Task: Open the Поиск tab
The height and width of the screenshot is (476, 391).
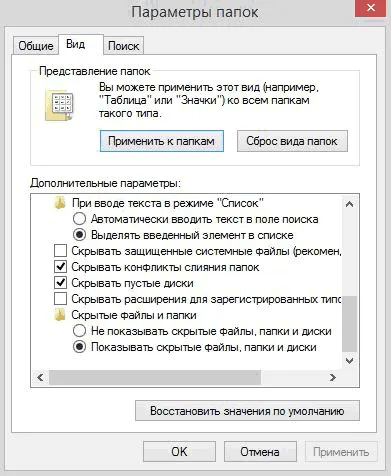Action: [123, 46]
